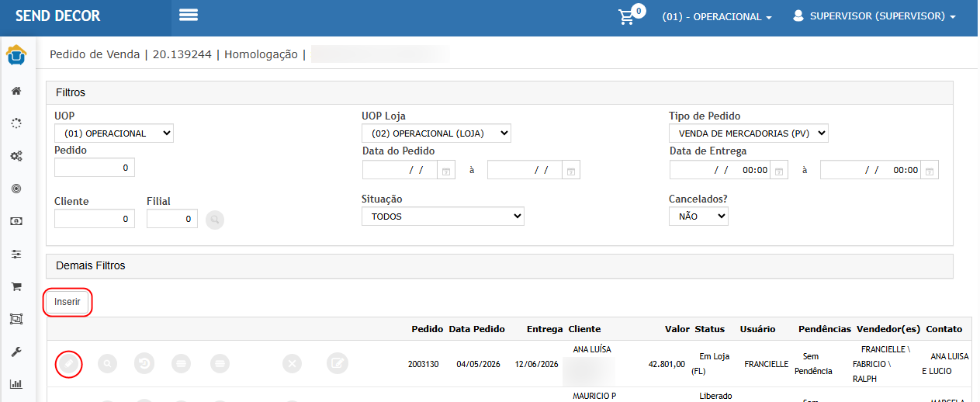
Task: Click the magnifier view icon for order 2003130
Action: pyautogui.click(x=107, y=363)
